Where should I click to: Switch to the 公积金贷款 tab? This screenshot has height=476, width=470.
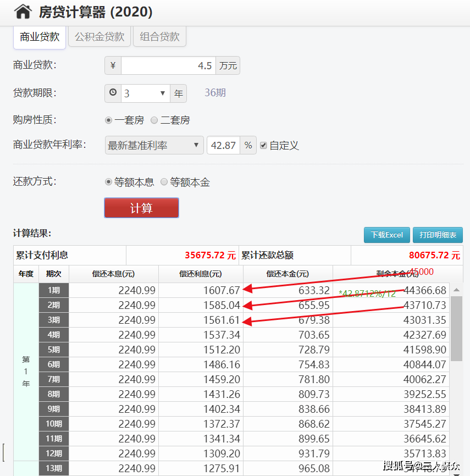[99, 37]
